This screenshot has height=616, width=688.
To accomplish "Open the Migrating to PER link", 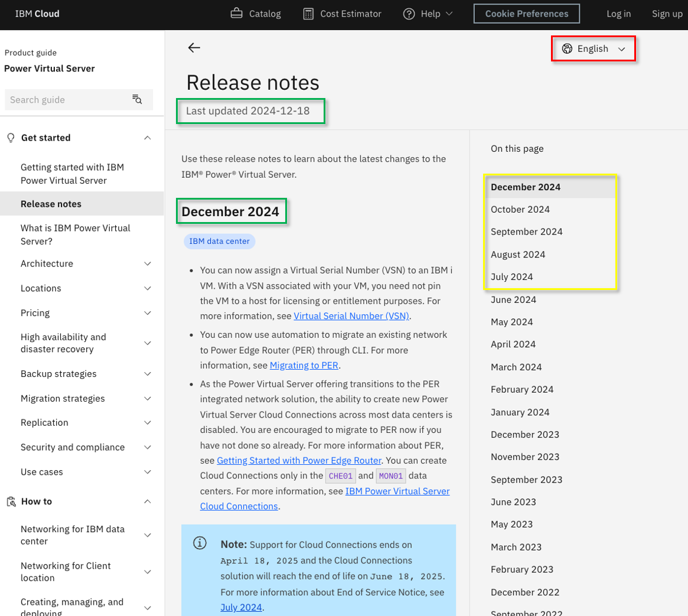I will (304, 365).
